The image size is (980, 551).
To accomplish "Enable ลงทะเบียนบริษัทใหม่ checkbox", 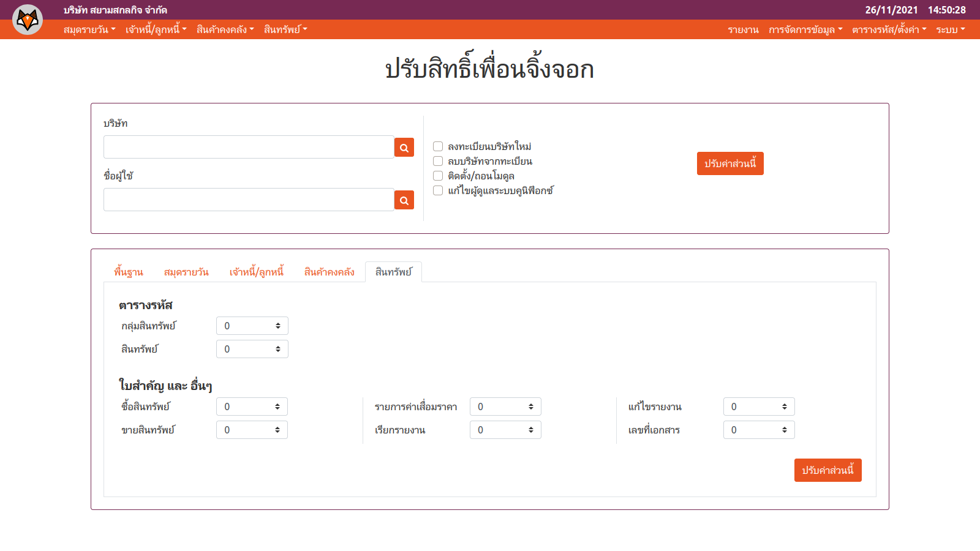I will 438,146.
